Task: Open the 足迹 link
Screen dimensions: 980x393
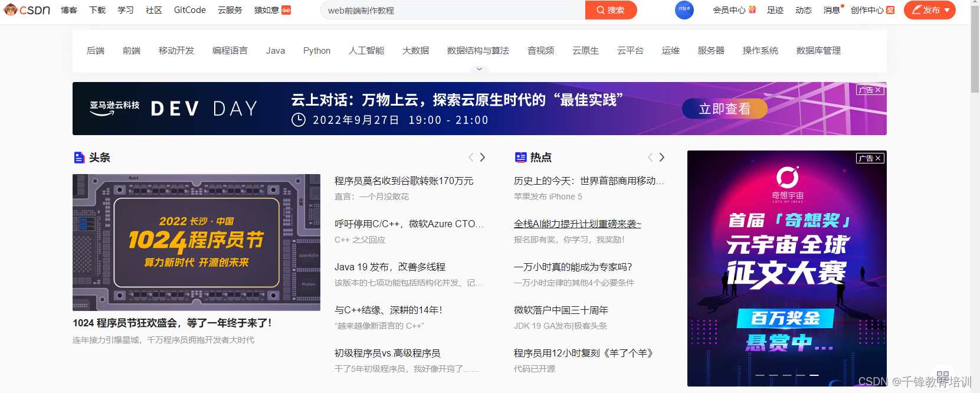Action: pos(775,10)
